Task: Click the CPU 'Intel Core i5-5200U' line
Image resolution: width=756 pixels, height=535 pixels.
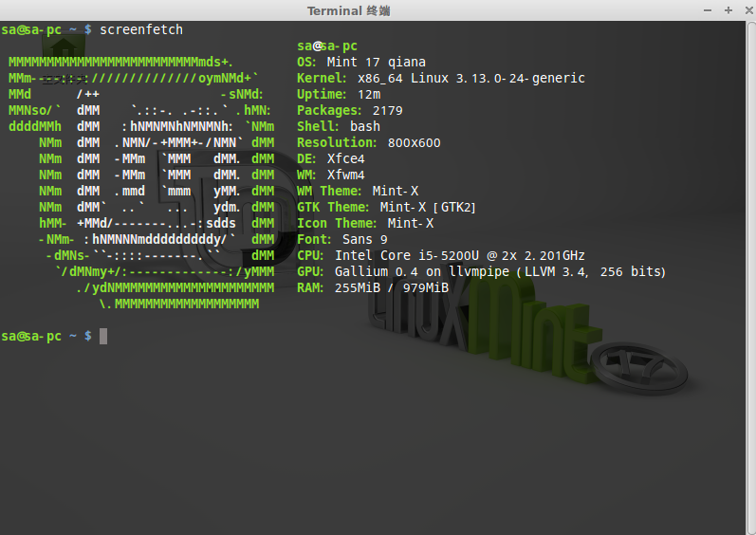Action: 441,255
